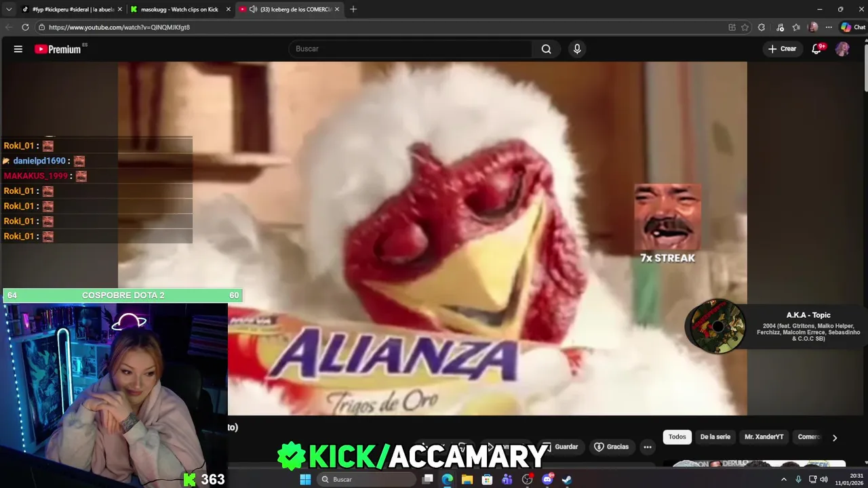Image resolution: width=868 pixels, height=488 pixels.
Task: Open Task View on taskbar
Action: click(427, 479)
